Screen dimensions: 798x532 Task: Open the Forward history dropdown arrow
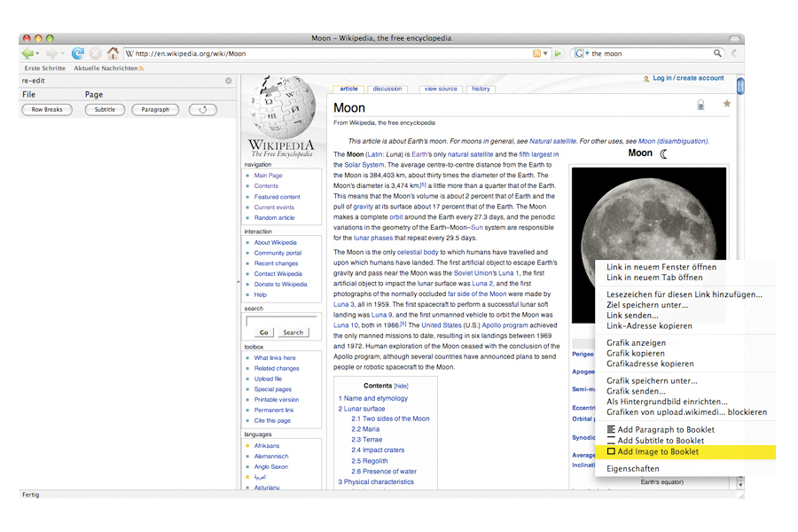click(x=61, y=54)
